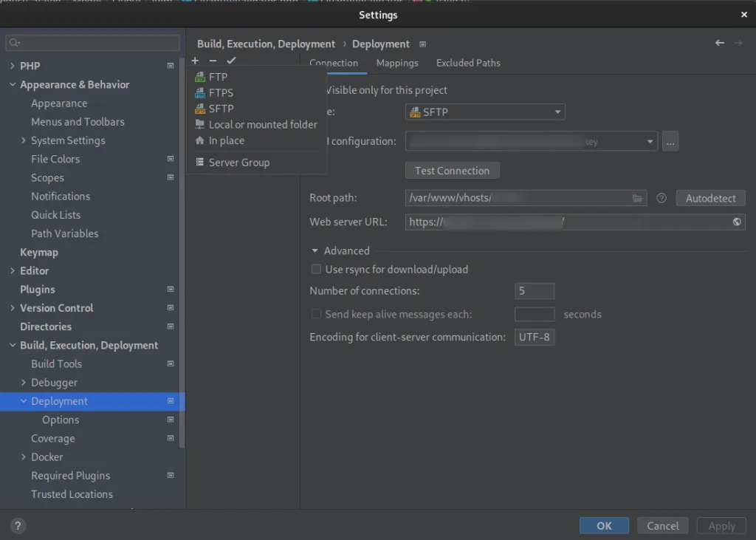Click inside the Number of connections field
Screen dimensions: 756x540
[x=534, y=290]
